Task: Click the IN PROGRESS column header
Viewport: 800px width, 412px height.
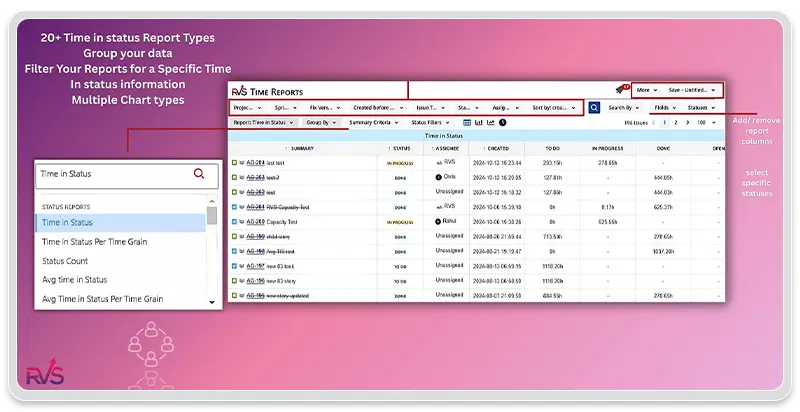Action: coord(607,148)
